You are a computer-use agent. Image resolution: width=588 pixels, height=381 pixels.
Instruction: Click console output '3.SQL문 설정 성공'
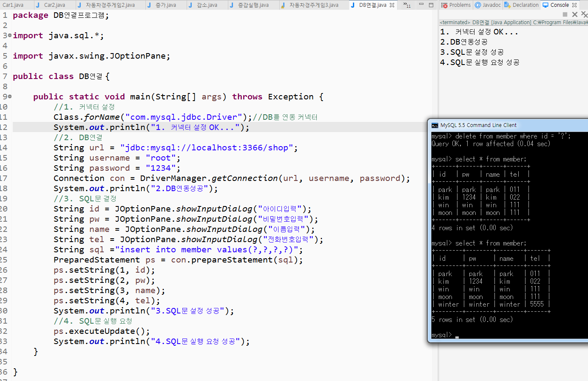(x=472, y=52)
